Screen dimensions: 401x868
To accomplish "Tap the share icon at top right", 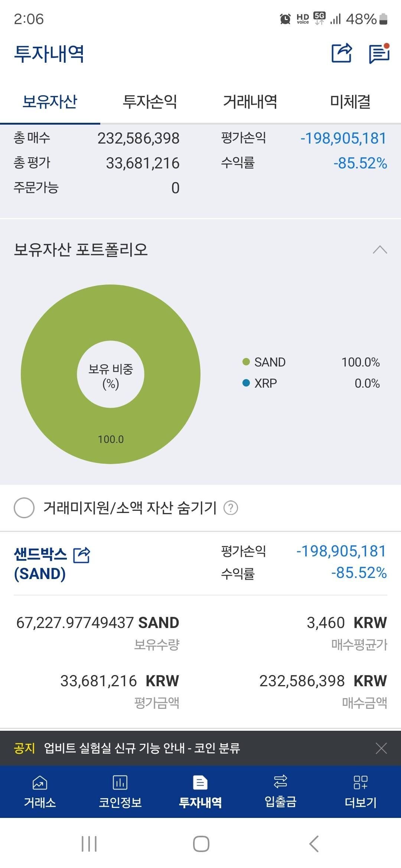I will point(341,54).
